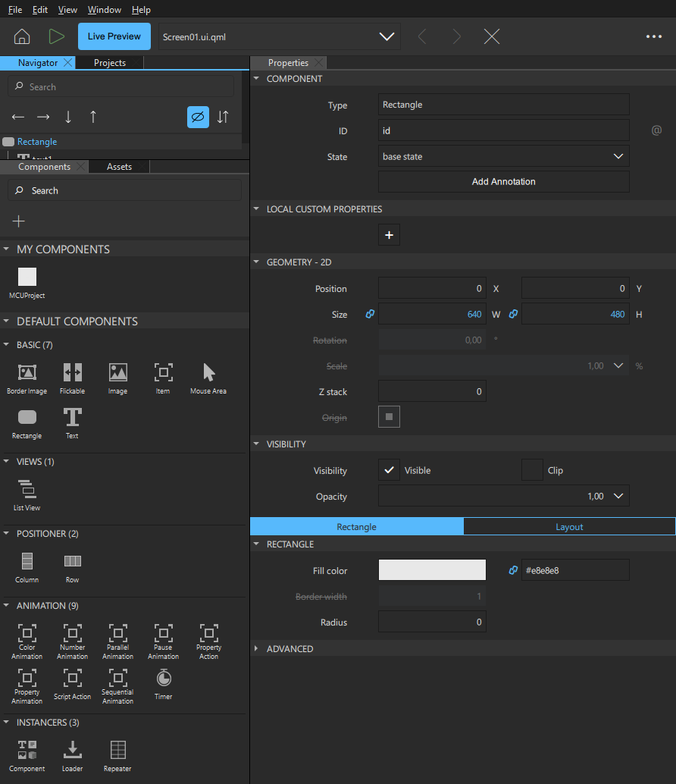Enable the Clip checkbox
Screen dimensions: 676x784
point(532,470)
